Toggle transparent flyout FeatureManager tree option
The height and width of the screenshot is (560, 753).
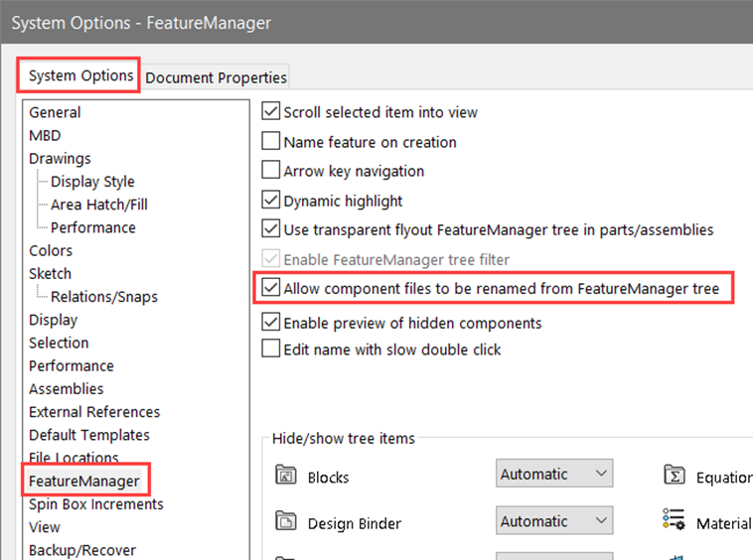coord(270,228)
